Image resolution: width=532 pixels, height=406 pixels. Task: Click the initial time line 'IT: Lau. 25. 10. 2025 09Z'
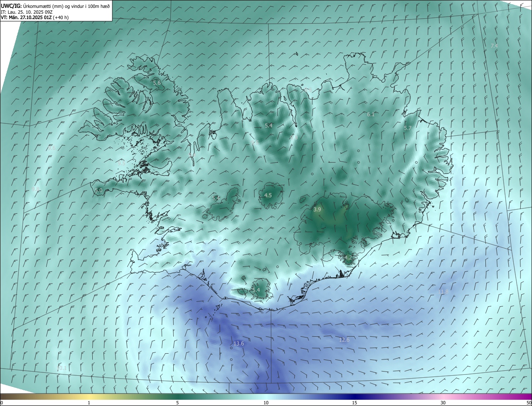pos(27,12)
